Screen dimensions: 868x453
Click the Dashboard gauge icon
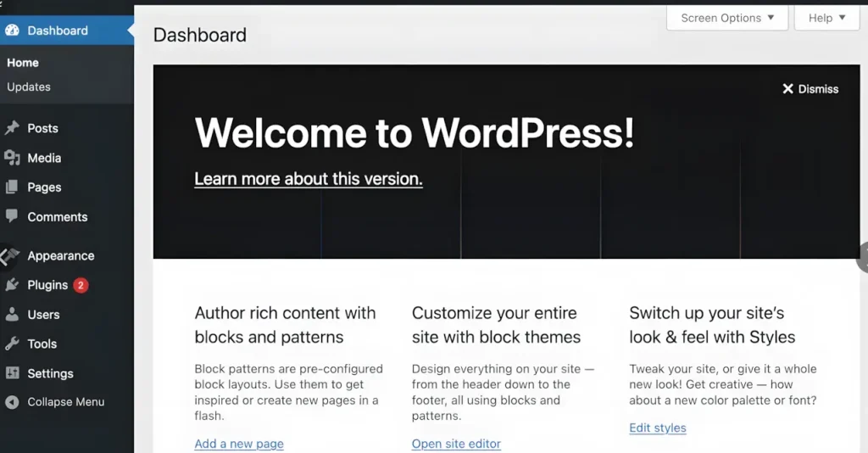tap(12, 31)
